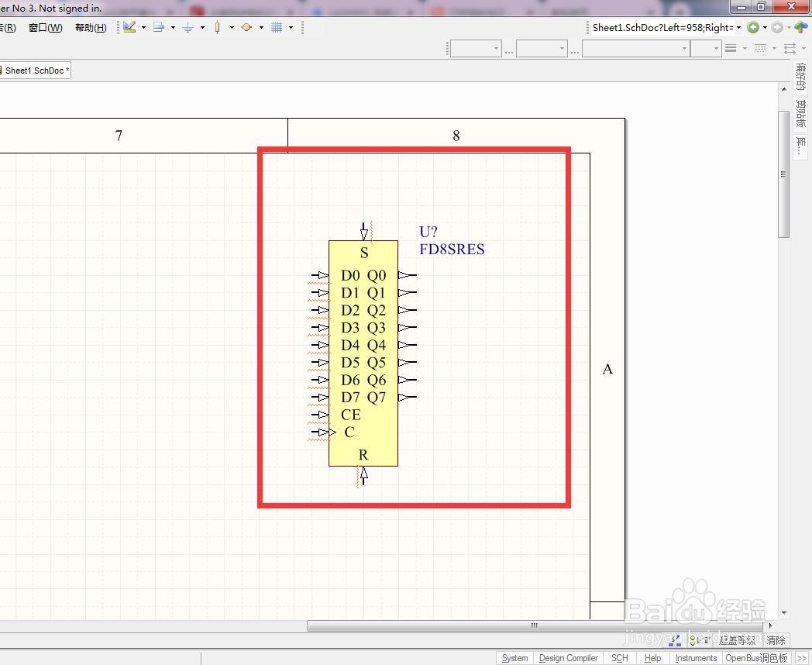Expand the drawing utility tools dropdown arrow
The image size is (812, 665).
(x=143, y=27)
